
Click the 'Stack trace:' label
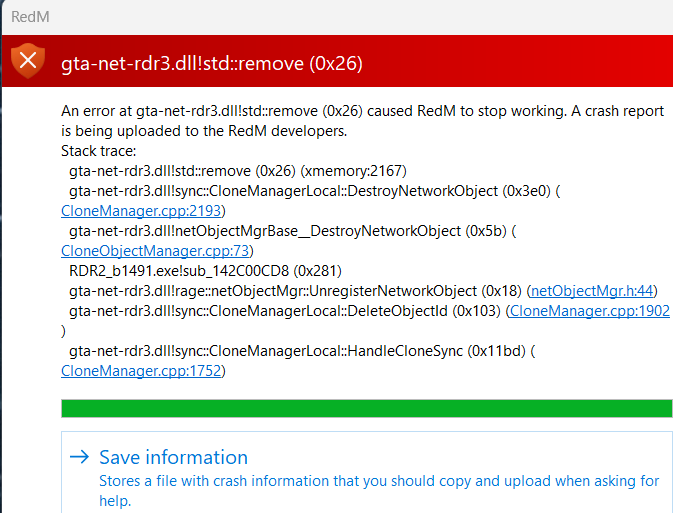coord(98,151)
